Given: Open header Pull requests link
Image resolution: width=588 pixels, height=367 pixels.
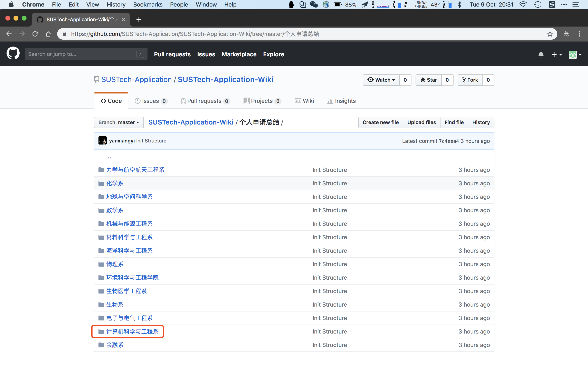Looking at the screenshot, I should click(172, 54).
